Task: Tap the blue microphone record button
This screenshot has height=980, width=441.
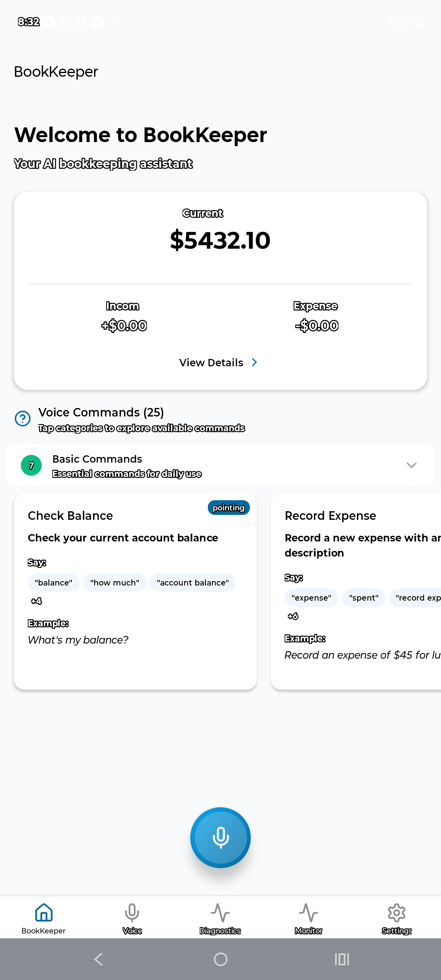Action: pos(220,837)
